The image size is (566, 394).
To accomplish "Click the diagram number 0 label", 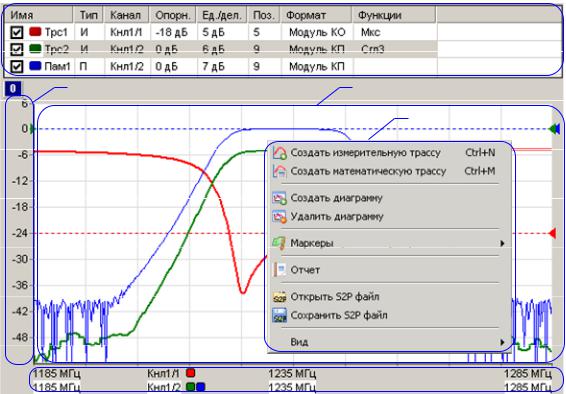I will coord(13,88).
